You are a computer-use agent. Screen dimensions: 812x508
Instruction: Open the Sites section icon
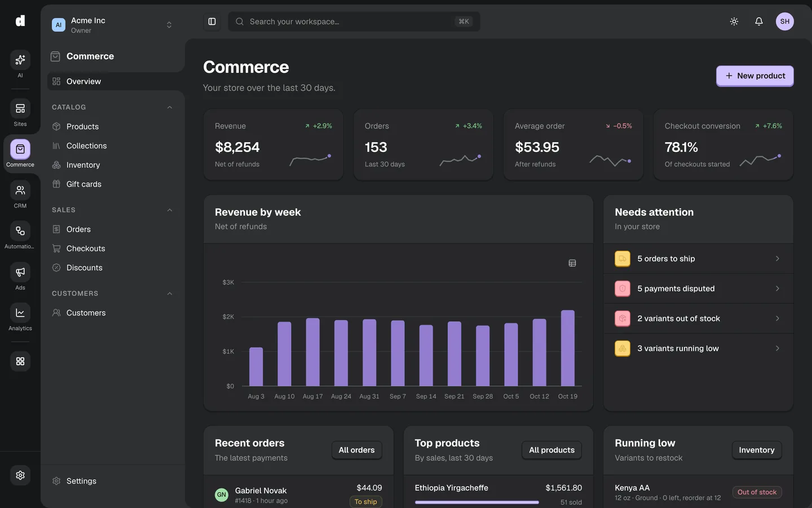coord(20,108)
